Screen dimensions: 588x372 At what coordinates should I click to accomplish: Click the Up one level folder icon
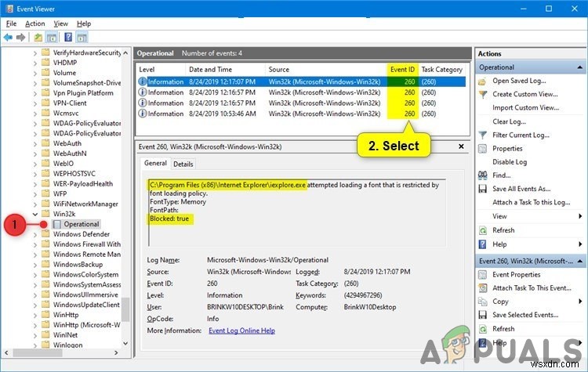pos(38,37)
